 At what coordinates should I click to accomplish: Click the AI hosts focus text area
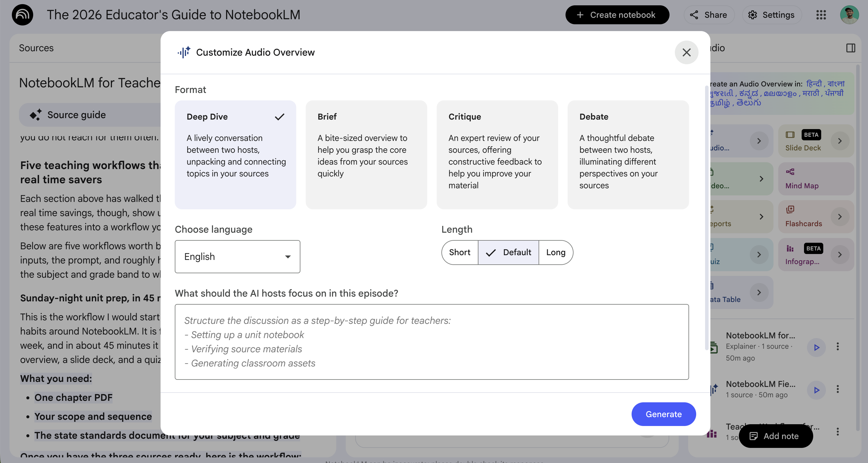[432, 342]
